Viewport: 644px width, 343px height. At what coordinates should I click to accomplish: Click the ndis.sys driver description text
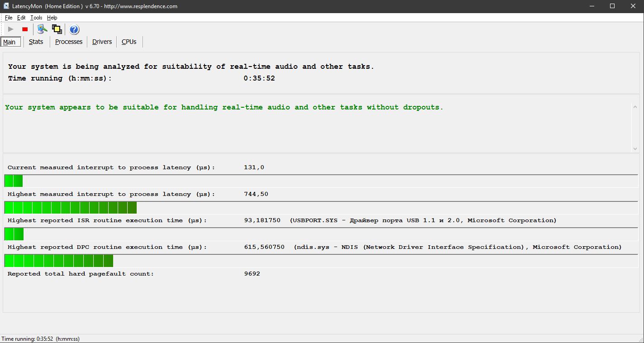(458, 247)
